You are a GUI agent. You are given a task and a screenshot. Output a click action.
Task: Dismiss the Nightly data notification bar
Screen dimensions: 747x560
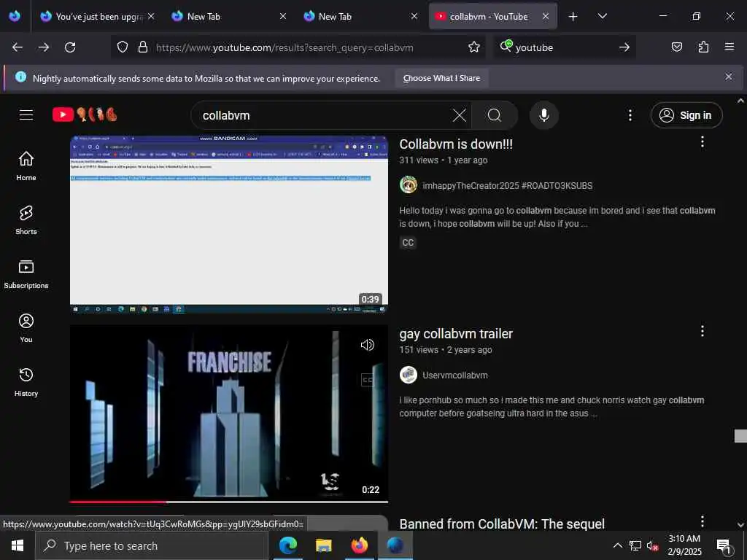[729, 77]
